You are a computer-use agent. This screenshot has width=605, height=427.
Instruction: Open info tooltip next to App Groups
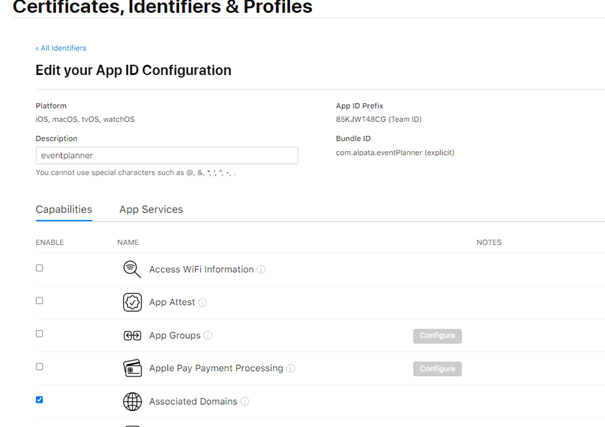[x=208, y=336]
